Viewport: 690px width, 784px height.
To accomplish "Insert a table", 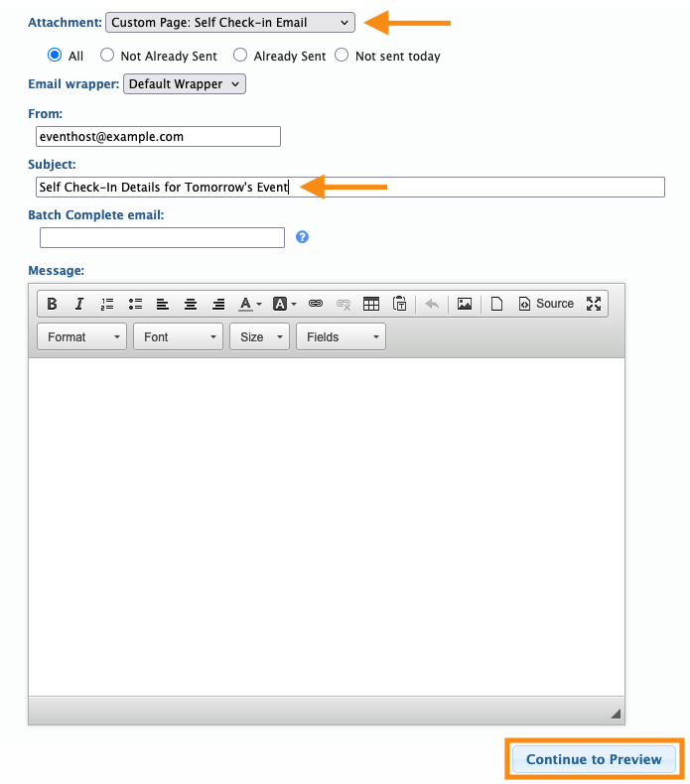I will coord(371,304).
